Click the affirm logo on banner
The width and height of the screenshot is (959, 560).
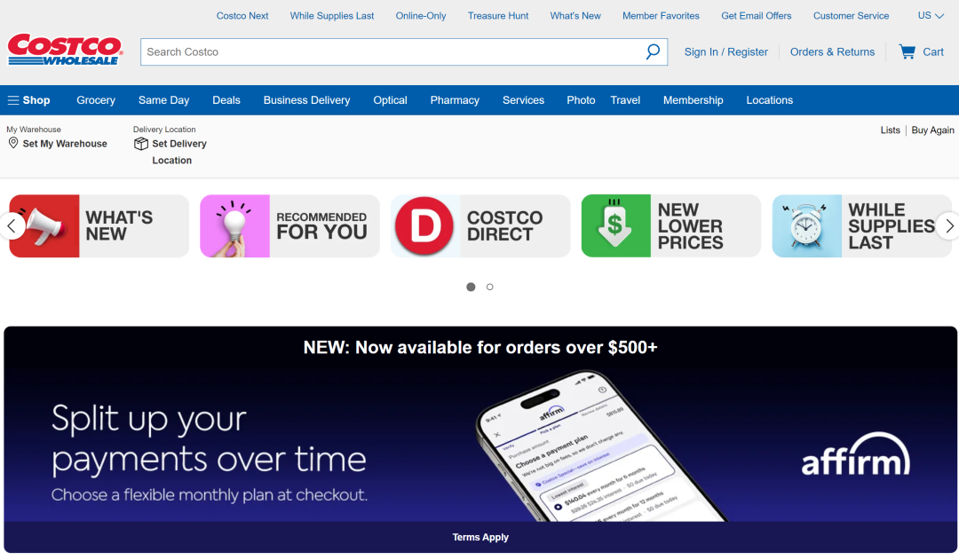[856, 455]
